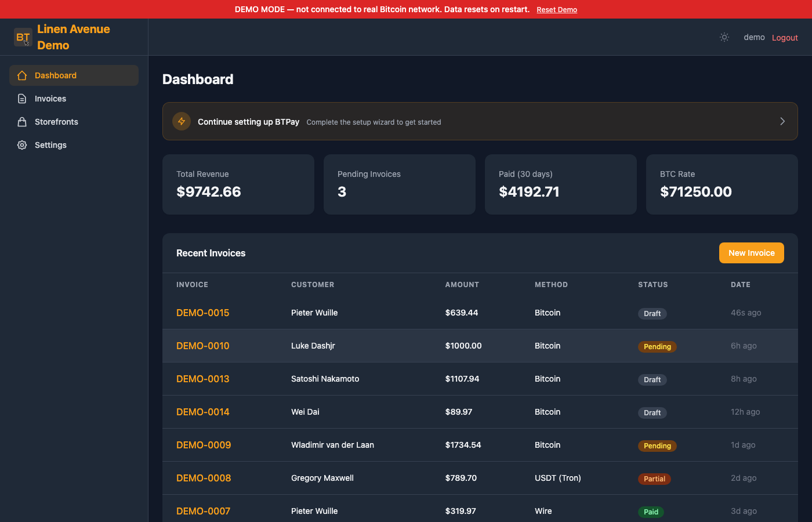Click the Settings gear icon
Image resolution: width=812 pixels, height=522 pixels.
22,145
